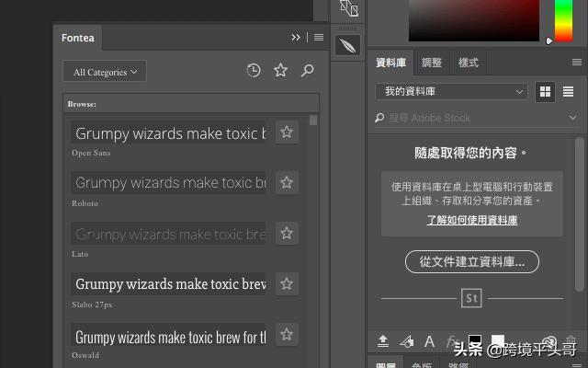Viewport: 588px width, 368px height.
Task: Click the Lato font name label
Action: pos(80,254)
